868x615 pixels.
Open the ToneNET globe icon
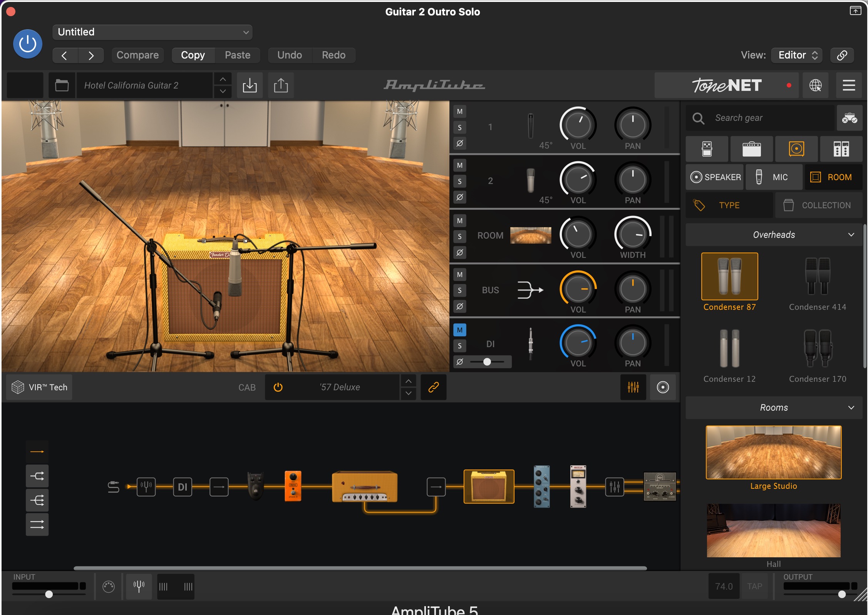pos(815,85)
